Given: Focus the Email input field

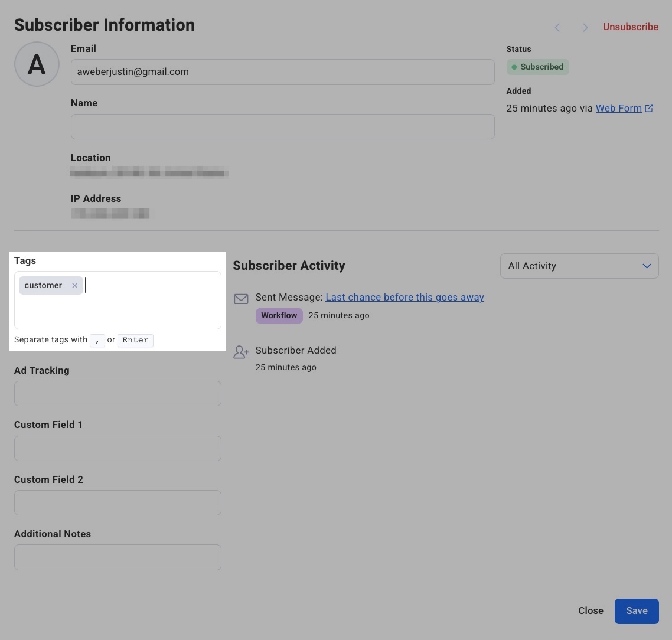Looking at the screenshot, I should pos(282,72).
